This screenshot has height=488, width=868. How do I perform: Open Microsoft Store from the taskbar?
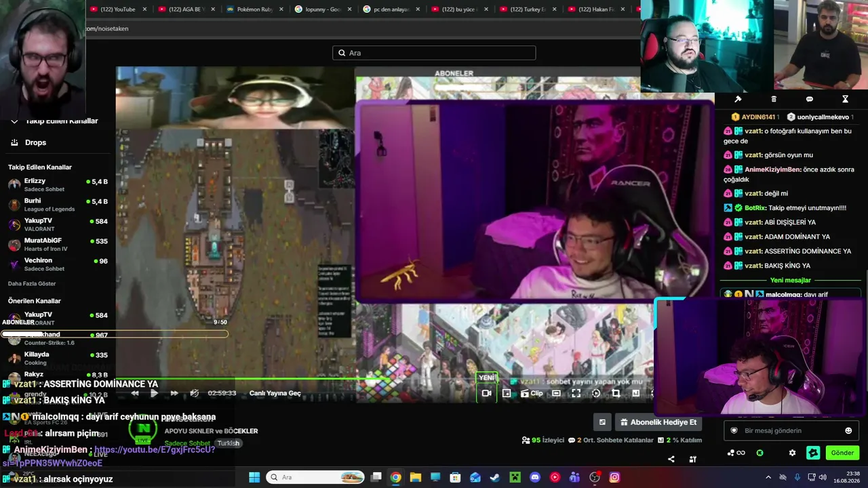(455, 477)
